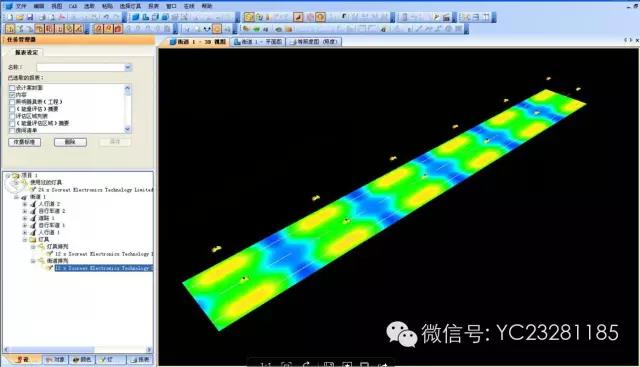This screenshot has height=367, width=640.
Task: Click the 删除 button
Action: (70, 142)
